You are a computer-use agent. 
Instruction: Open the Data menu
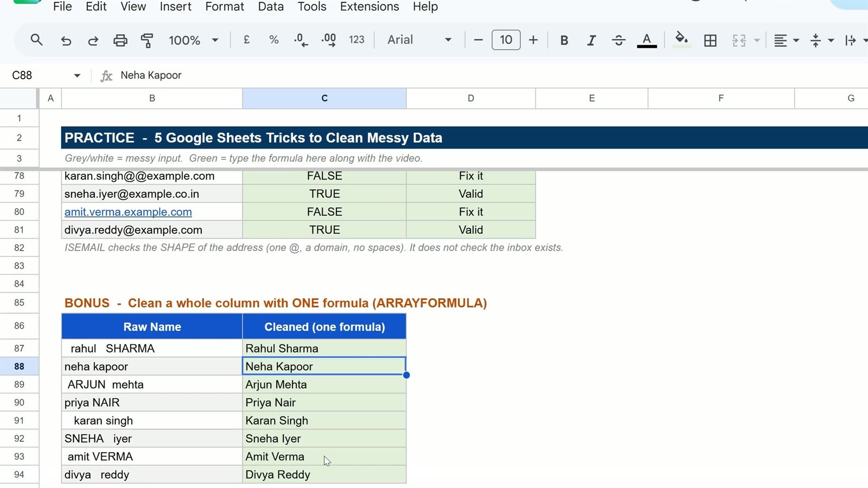271,7
